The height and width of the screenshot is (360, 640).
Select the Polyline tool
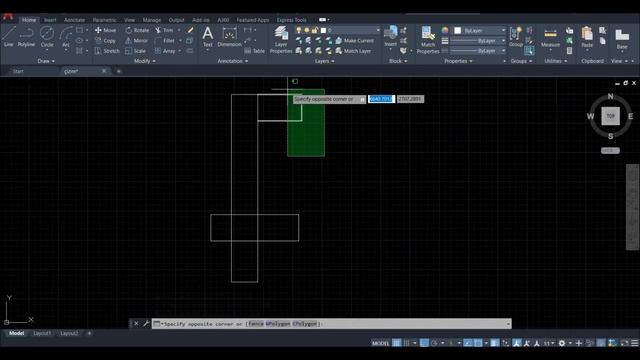(x=26, y=37)
